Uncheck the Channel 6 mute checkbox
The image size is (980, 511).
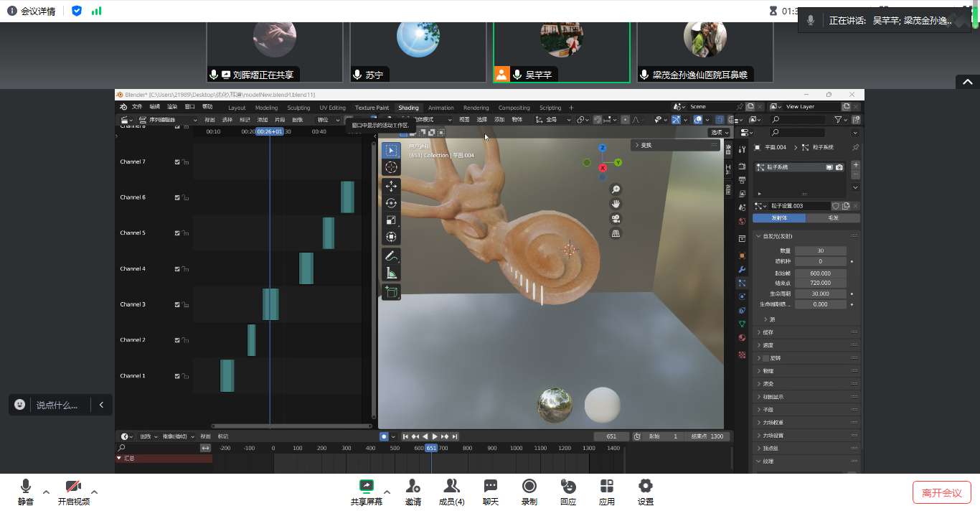(177, 197)
